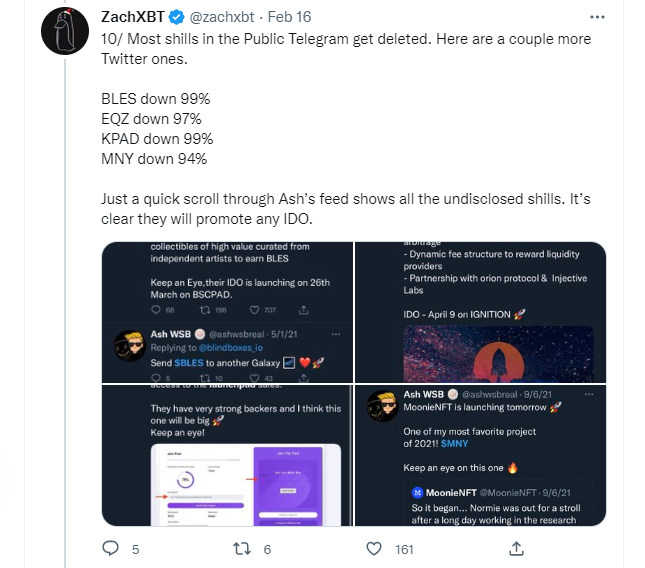645x568 pixels.
Task: Click the share tweet icon
Action: [517, 548]
